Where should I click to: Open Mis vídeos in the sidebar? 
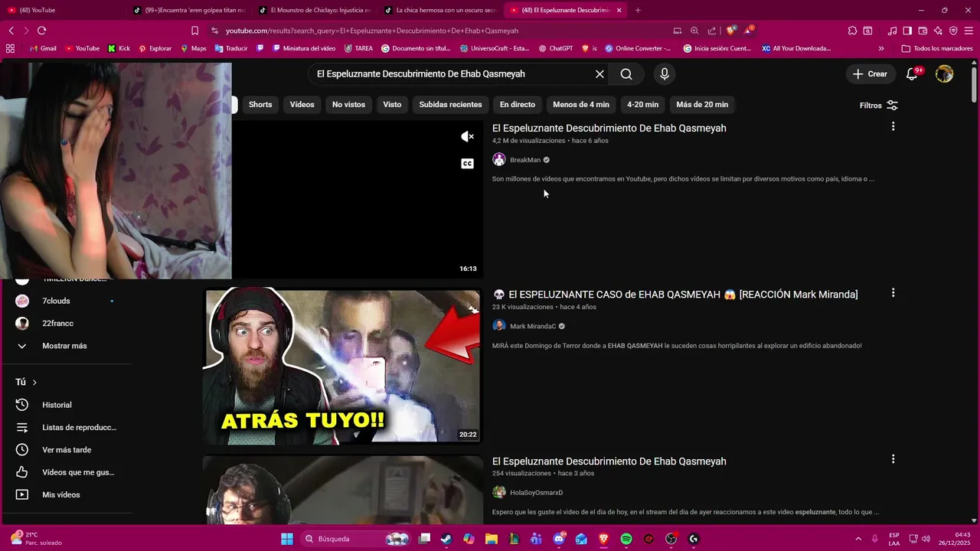(61, 495)
